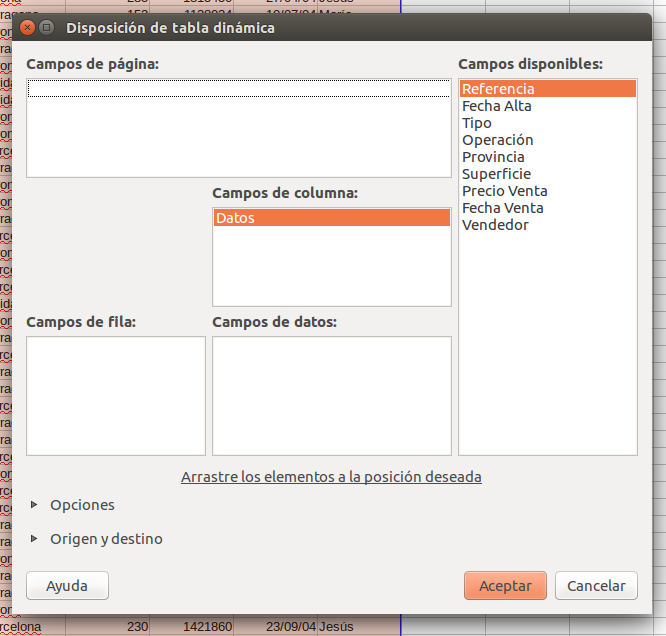666x636 pixels.
Task: Select Superficie field
Action: [547, 174]
